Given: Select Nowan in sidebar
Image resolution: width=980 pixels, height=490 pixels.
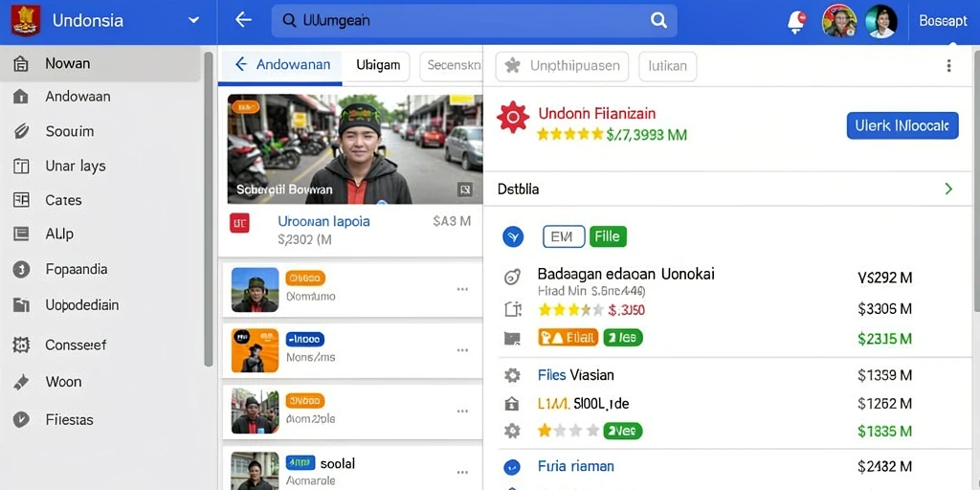Looking at the screenshot, I should (x=100, y=63).
